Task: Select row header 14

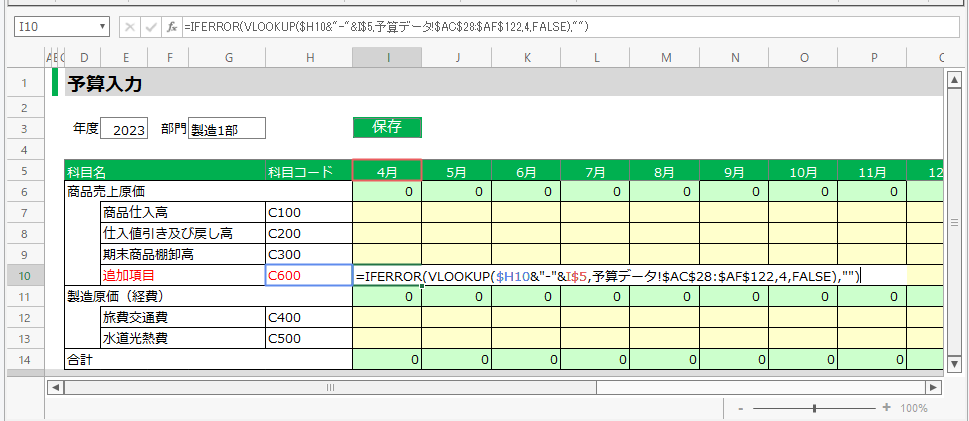Action: tap(22, 359)
